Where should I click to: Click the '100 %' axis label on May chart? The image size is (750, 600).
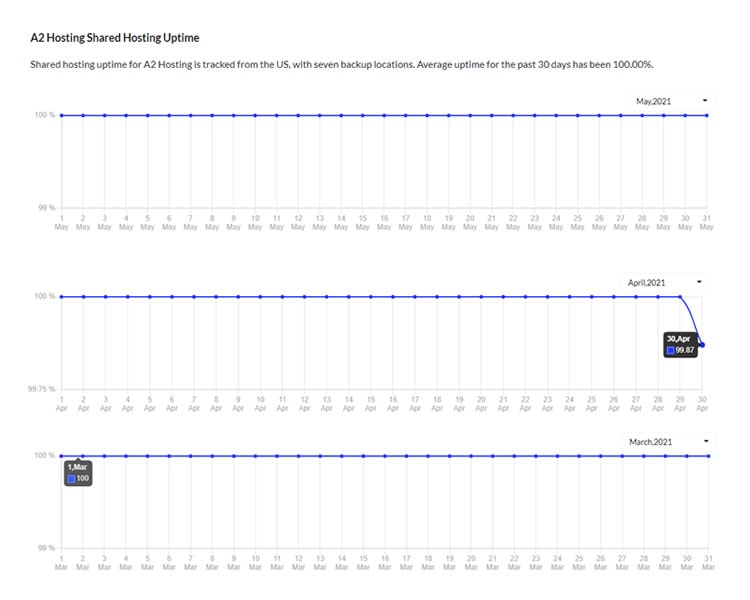point(45,115)
